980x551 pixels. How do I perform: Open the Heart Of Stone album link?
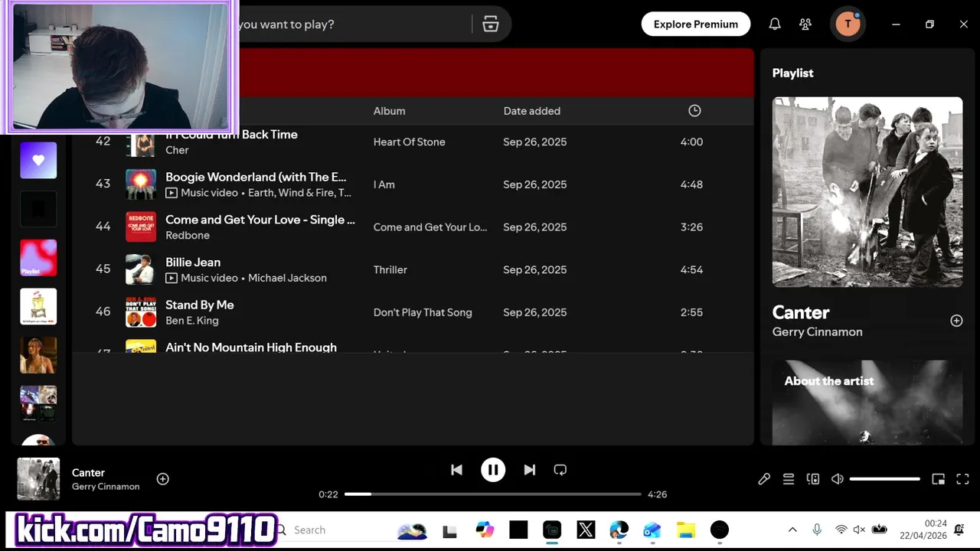click(409, 142)
